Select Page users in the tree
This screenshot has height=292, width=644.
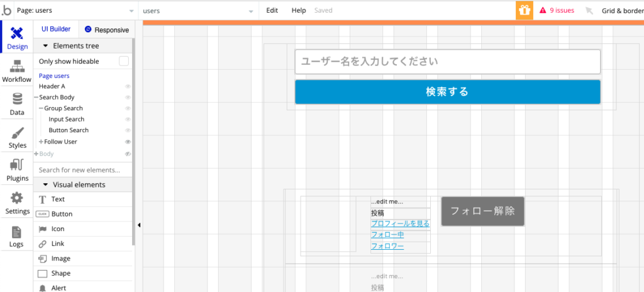54,76
